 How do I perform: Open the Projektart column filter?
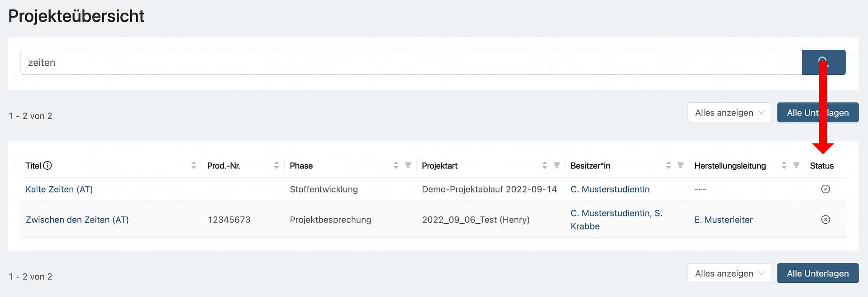pos(557,166)
